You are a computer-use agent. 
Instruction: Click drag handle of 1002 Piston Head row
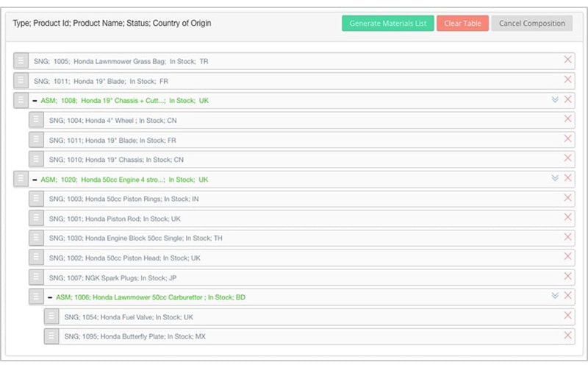(36, 257)
